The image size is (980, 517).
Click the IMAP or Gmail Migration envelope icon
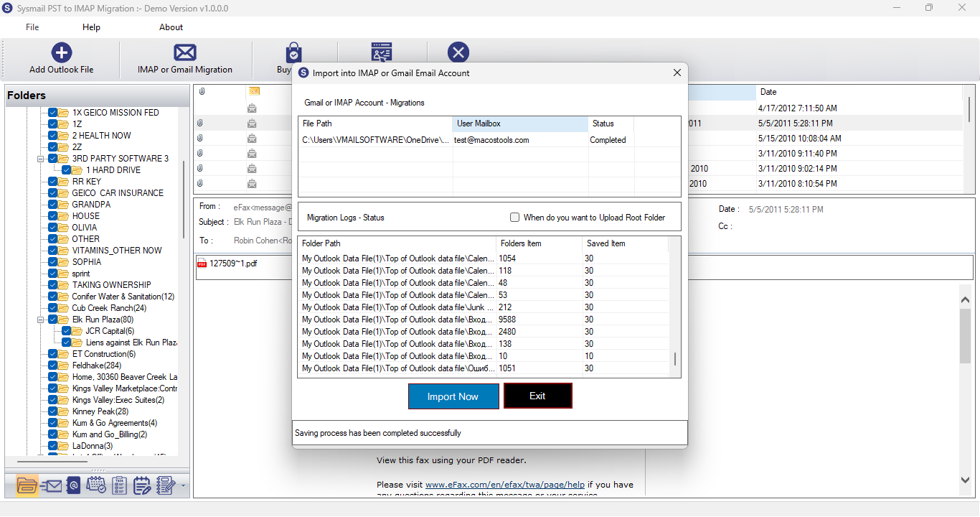point(185,52)
